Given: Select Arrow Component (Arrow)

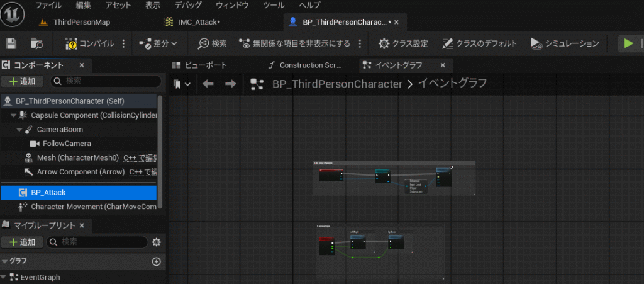Looking at the screenshot, I should tap(80, 172).
